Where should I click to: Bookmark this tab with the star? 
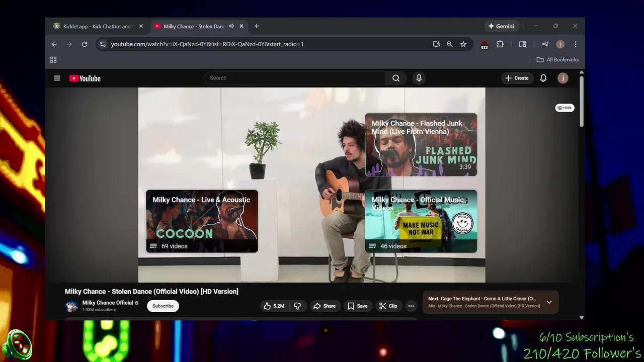pos(463,44)
